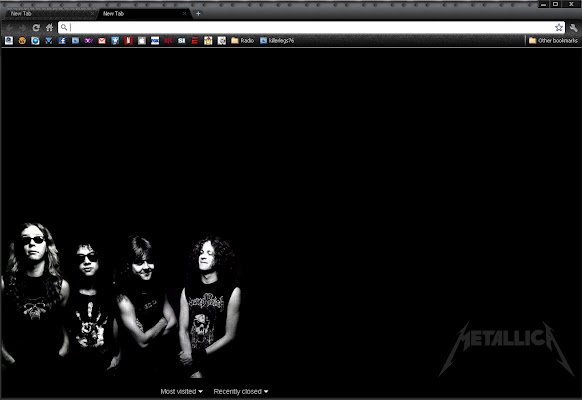
Task: Go to the home page
Action: tap(49, 27)
